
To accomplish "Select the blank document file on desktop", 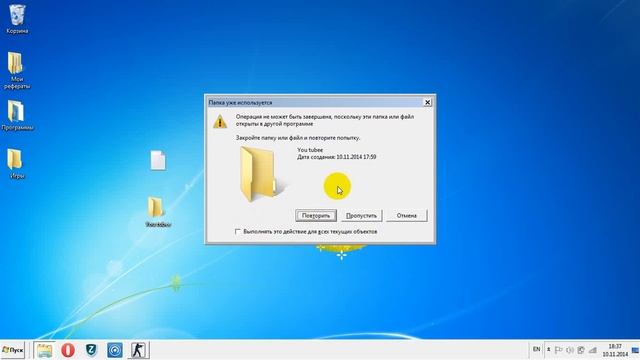I will [158, 160].
